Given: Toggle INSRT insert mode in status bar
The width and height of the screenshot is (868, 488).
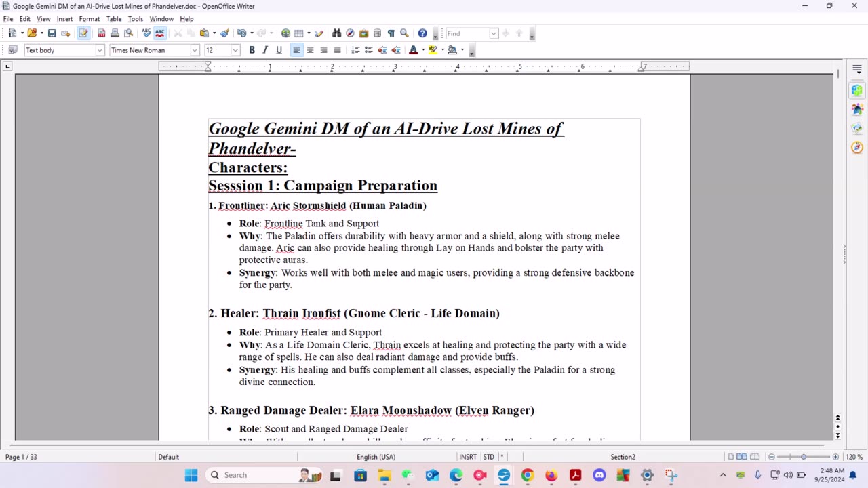Looking at the screenshot, I should point(468,457).
